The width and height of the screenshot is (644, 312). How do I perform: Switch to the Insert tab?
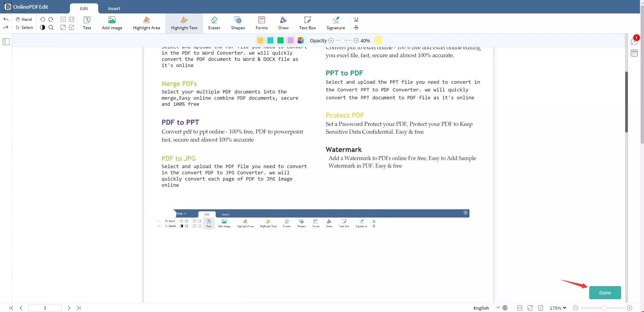pos(114,8)
